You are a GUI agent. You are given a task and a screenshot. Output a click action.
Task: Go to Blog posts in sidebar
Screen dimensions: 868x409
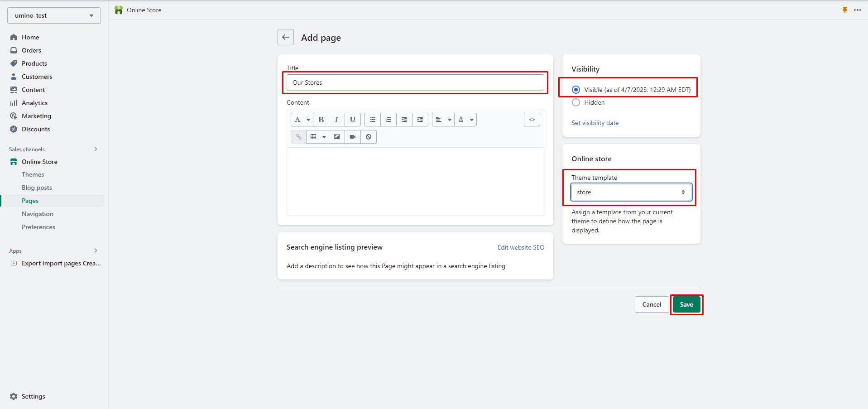point(37,188)
